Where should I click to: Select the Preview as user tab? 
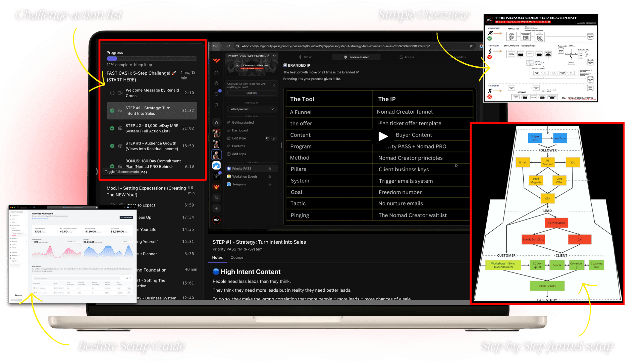click(x=356, y=57)
